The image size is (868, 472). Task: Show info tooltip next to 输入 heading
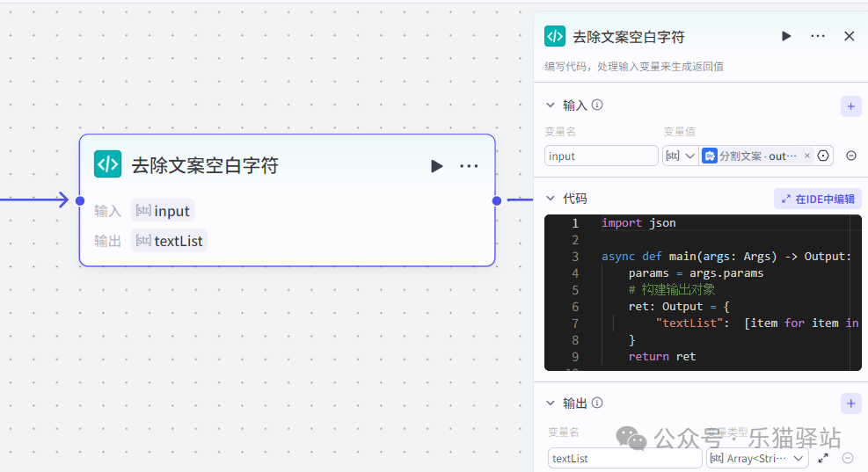597,105
